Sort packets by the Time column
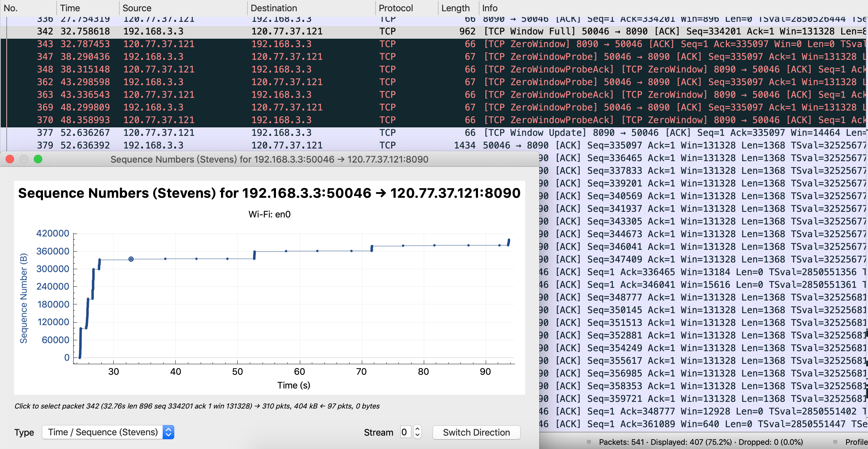868x449 pixels. tap(70, 8)
